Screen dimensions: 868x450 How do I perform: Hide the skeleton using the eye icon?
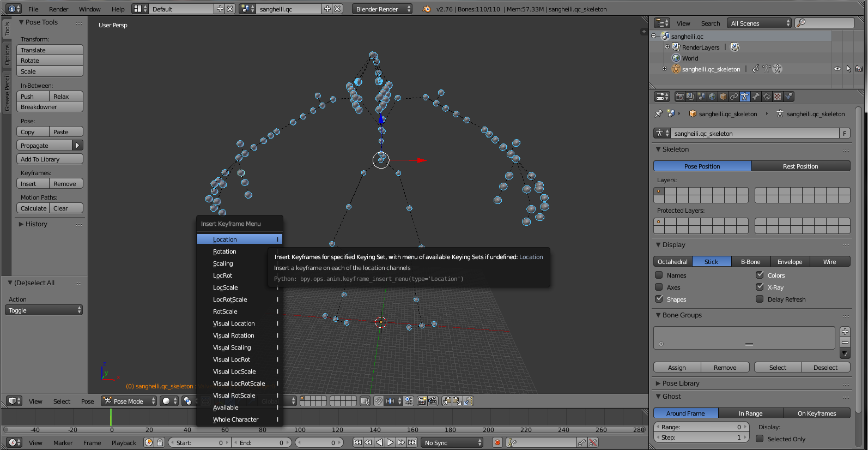click(x=837, y=69)
